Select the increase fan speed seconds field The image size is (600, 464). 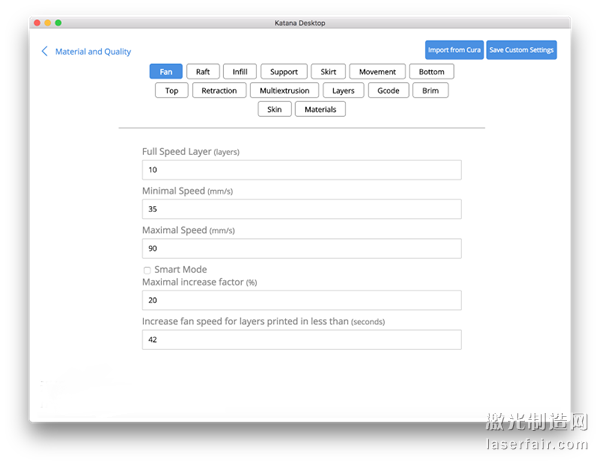click(301, 340)
